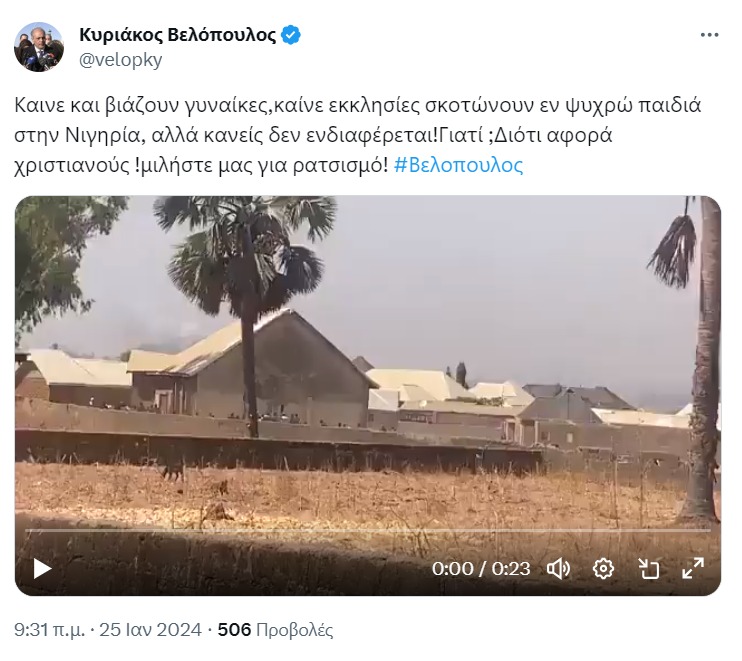Viewport: 742px width, 661px height.
Task: Open Κυριάκος Βελόπουλος profile avatar
Action: coord(39,47)
